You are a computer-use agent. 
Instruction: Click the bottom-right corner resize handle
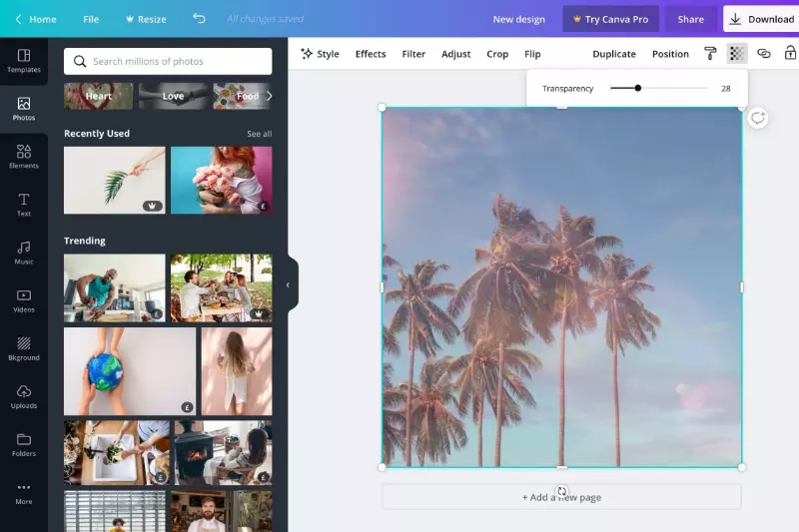point(742,467)
